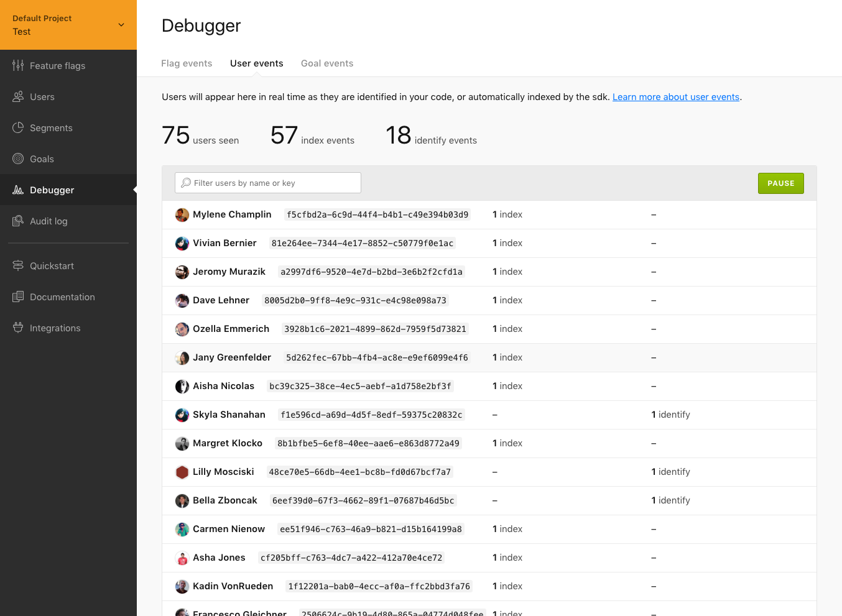Click key cf205bff-c763-4dc7-a422-412a70e4ce72

(351, 558)
